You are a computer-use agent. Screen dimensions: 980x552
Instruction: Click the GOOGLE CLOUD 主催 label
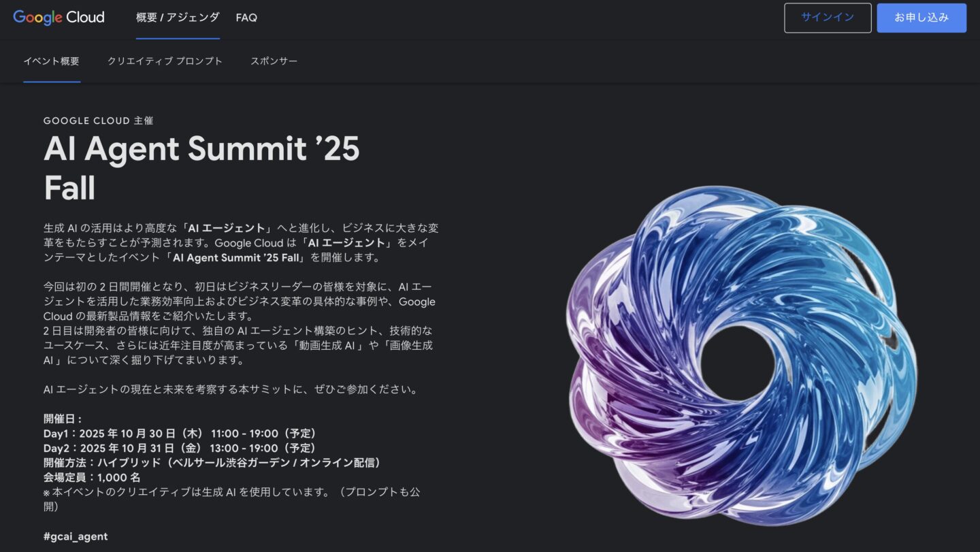(99, 120)
